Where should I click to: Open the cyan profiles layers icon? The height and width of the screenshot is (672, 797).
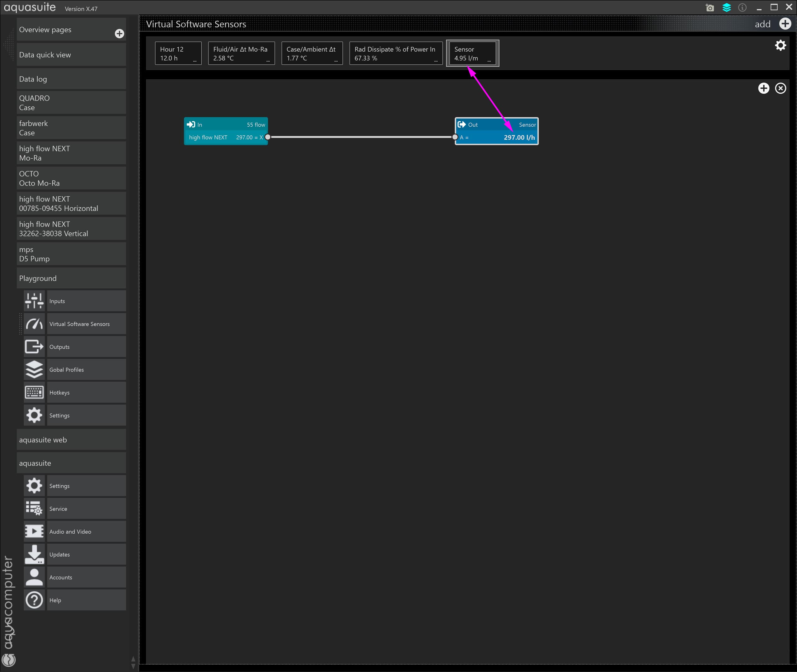click(727, 7)
